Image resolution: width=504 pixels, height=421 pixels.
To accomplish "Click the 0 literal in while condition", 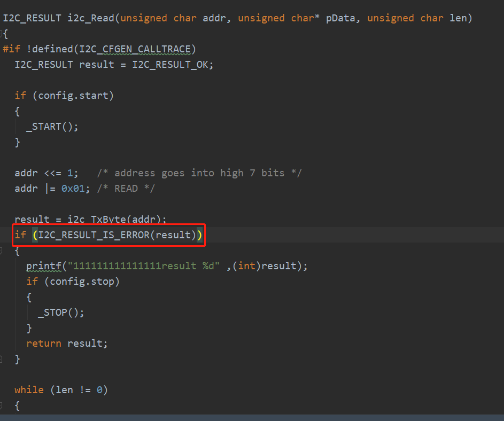I will tap(99, 390).
